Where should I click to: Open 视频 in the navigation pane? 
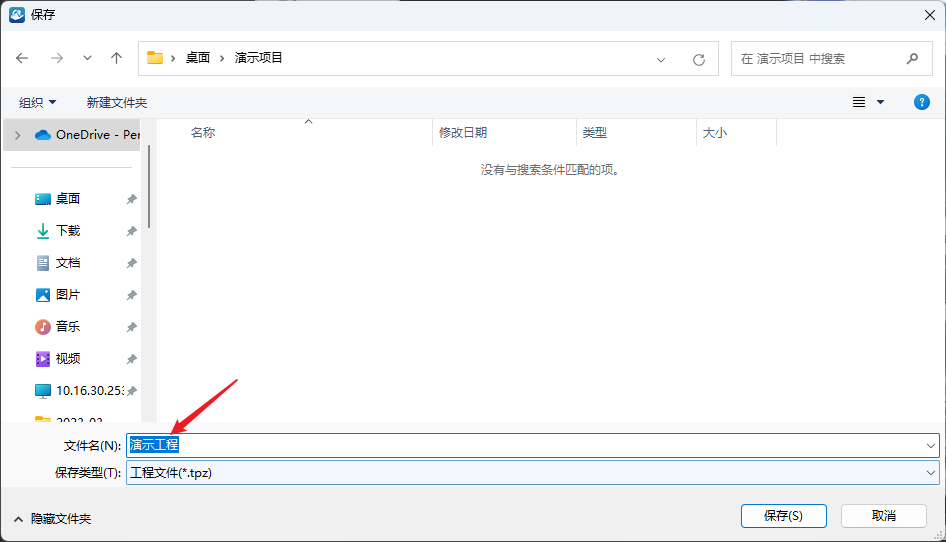click(x=67, y=359)
